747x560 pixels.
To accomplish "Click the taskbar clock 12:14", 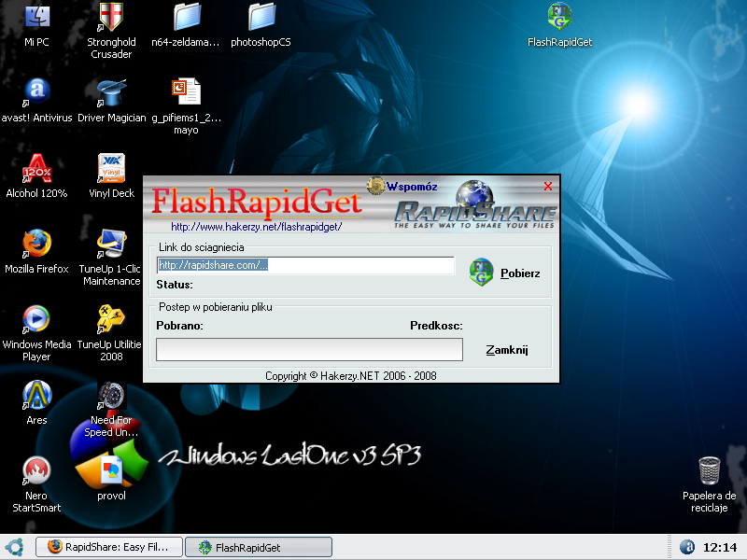I will pyautogui.click(x=720, y=548).
